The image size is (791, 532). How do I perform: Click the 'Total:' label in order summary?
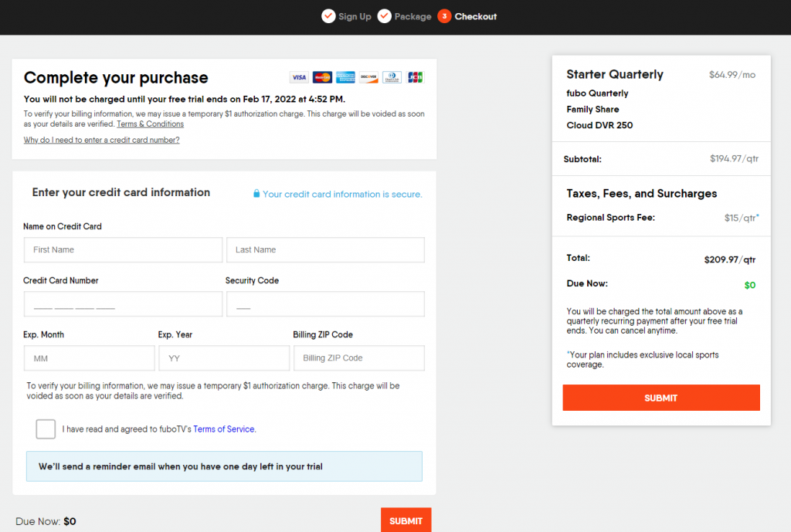tap(578, 258)
